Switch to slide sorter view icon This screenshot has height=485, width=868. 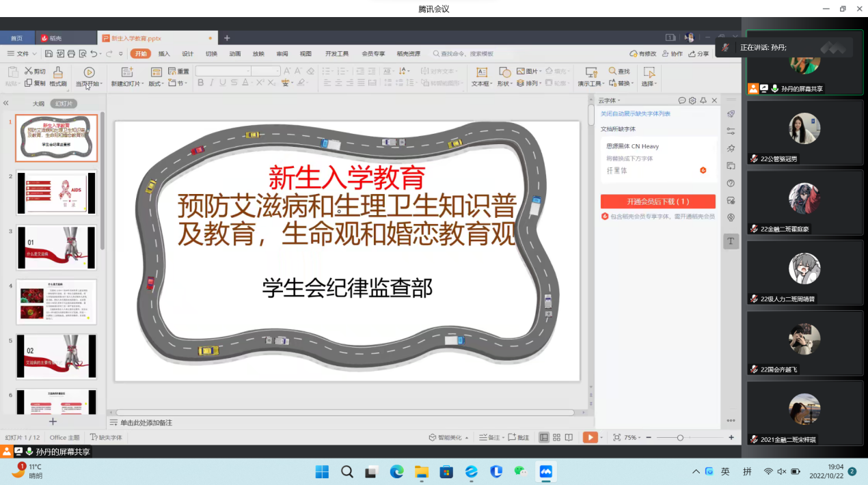557,437
